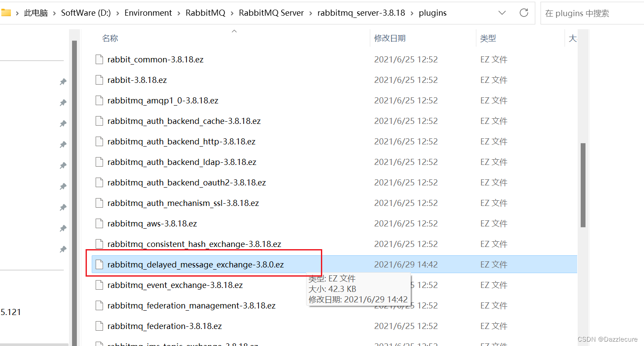Click the file icon of rabbit-3.8.18.ez
This screenshot has width=644, height=346.
coord(100,80)
